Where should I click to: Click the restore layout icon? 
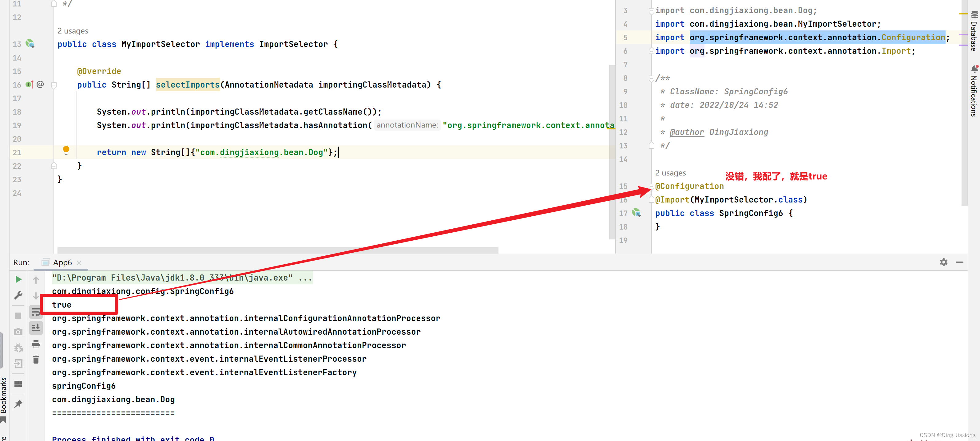pos(18,384)
